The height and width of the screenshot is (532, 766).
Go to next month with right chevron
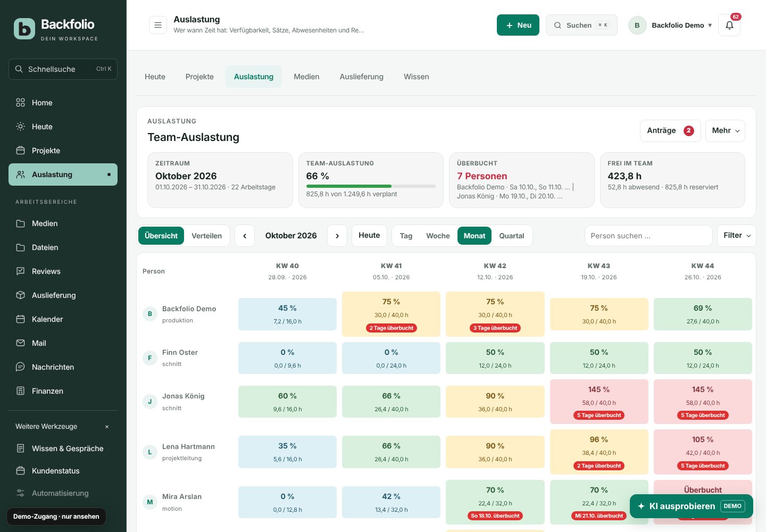click(337, 236)
